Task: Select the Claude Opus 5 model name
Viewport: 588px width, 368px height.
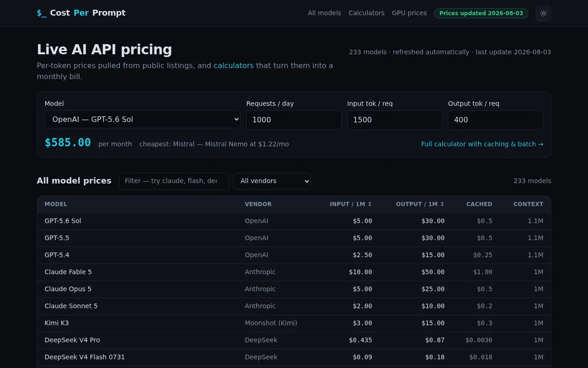Action: (x=68, y=289)
